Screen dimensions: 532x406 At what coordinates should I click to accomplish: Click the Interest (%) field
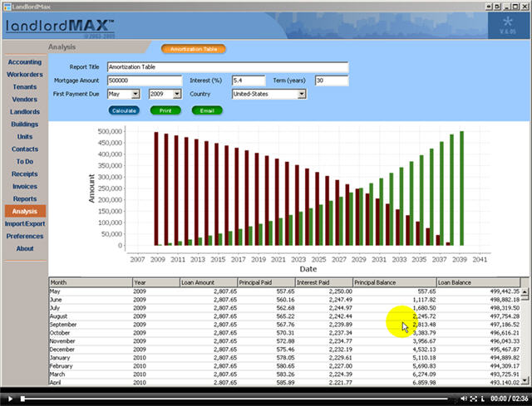(249, 81)
